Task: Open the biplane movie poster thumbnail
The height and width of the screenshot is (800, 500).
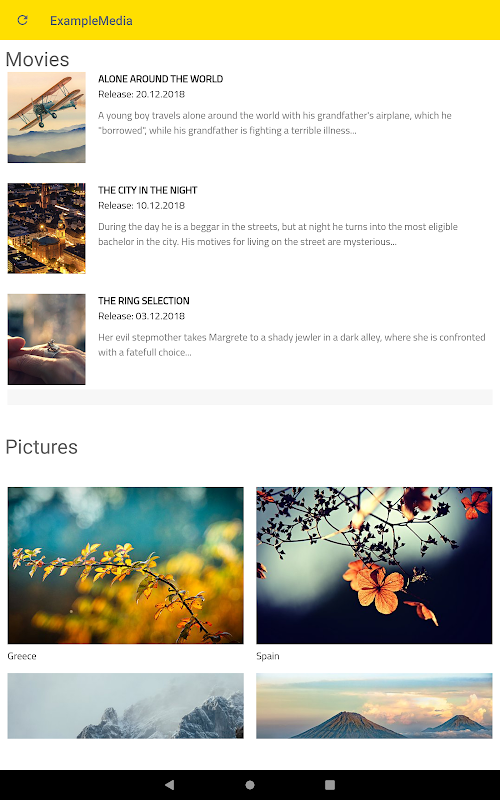Action: [46, 117]
